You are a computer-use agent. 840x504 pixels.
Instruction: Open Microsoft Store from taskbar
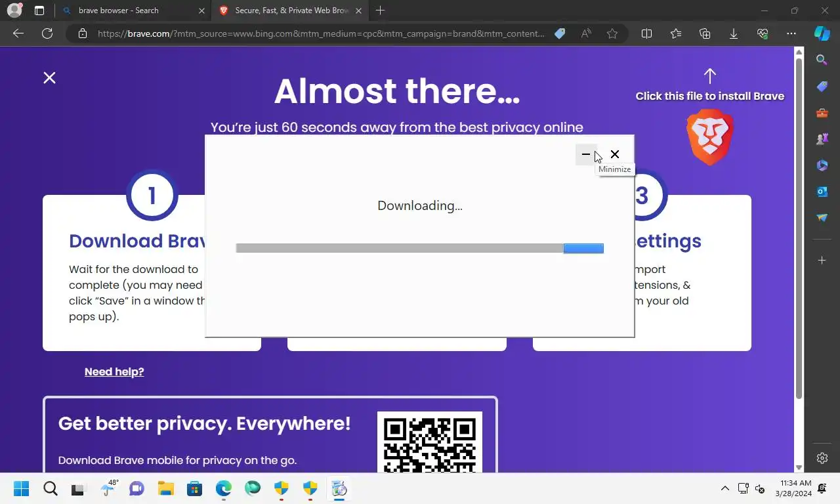(x=194, y=488)
